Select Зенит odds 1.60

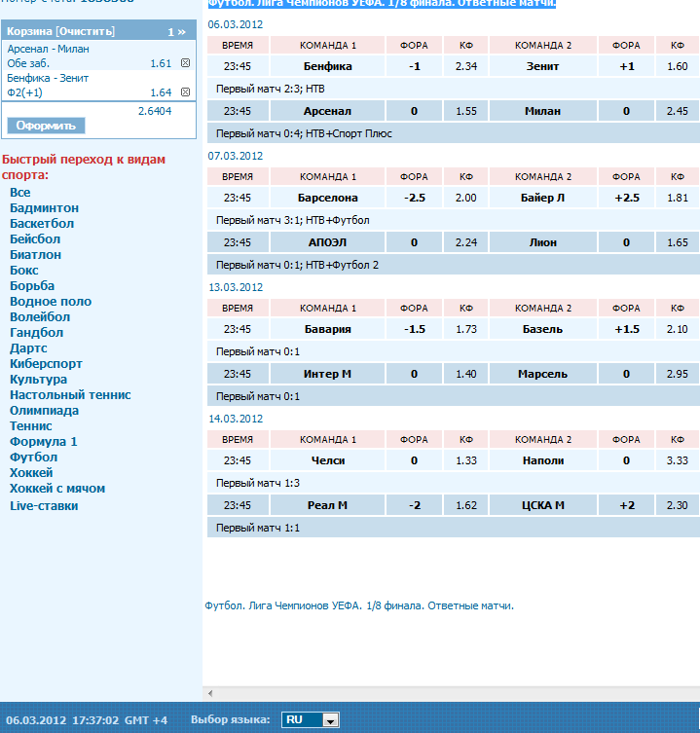(677, 66)
